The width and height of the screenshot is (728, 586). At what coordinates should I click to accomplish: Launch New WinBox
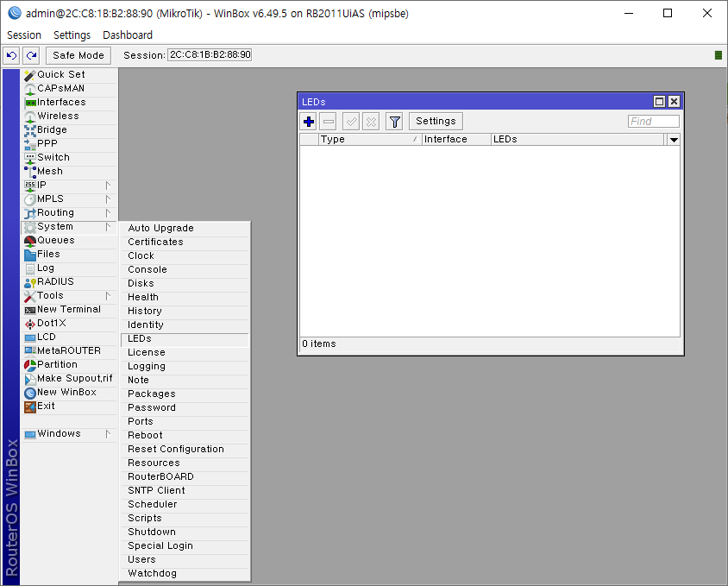pos(69,392)
